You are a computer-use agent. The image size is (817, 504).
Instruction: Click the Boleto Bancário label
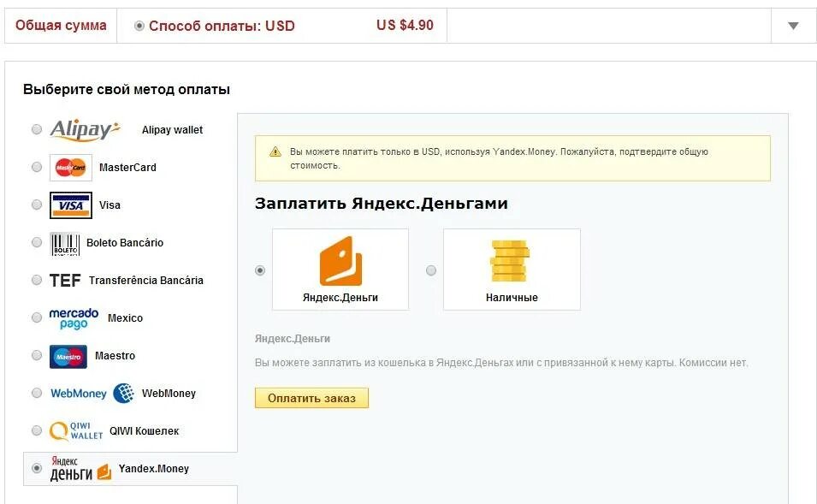(x=125, y=242)
